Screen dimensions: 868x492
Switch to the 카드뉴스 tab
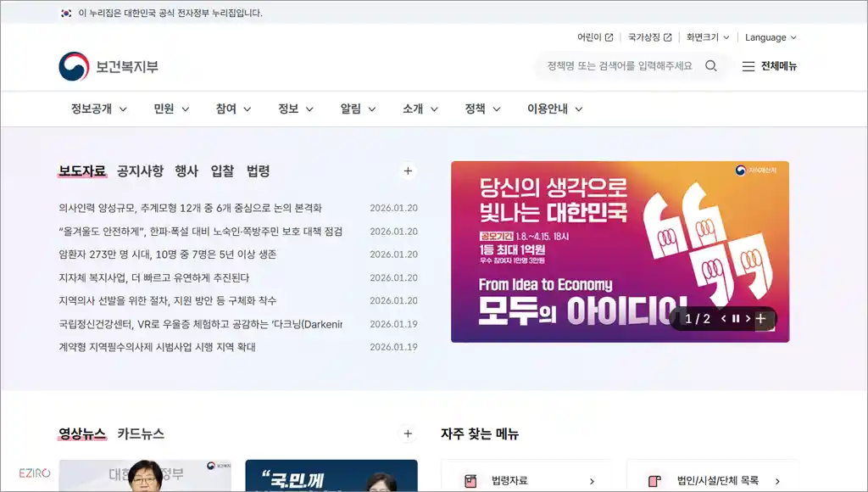141,433
